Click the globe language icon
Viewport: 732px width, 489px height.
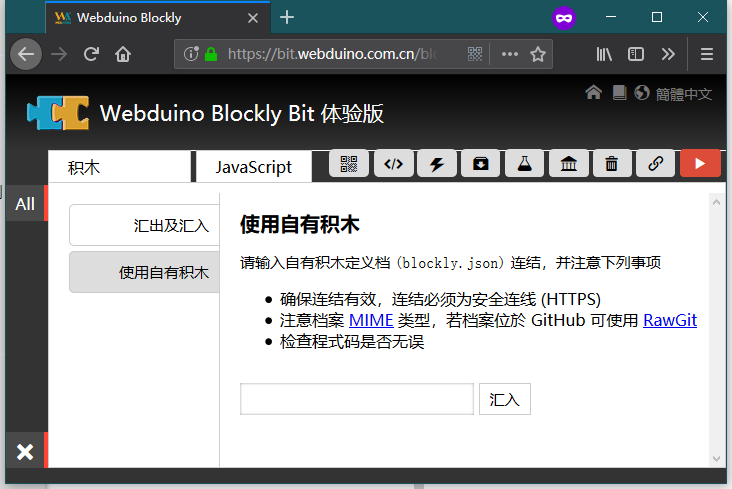[x=642, y=92]
